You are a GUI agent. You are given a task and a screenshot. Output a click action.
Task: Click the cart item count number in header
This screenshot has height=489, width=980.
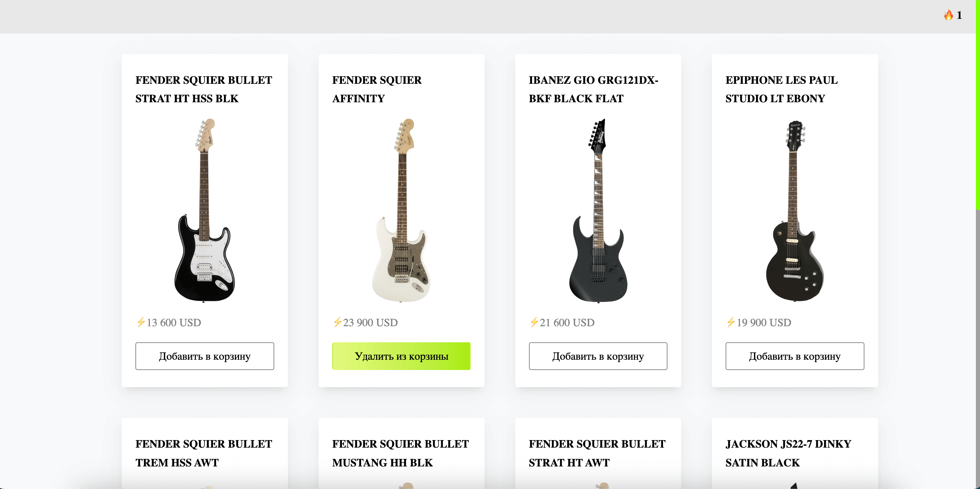pos(959,15)
